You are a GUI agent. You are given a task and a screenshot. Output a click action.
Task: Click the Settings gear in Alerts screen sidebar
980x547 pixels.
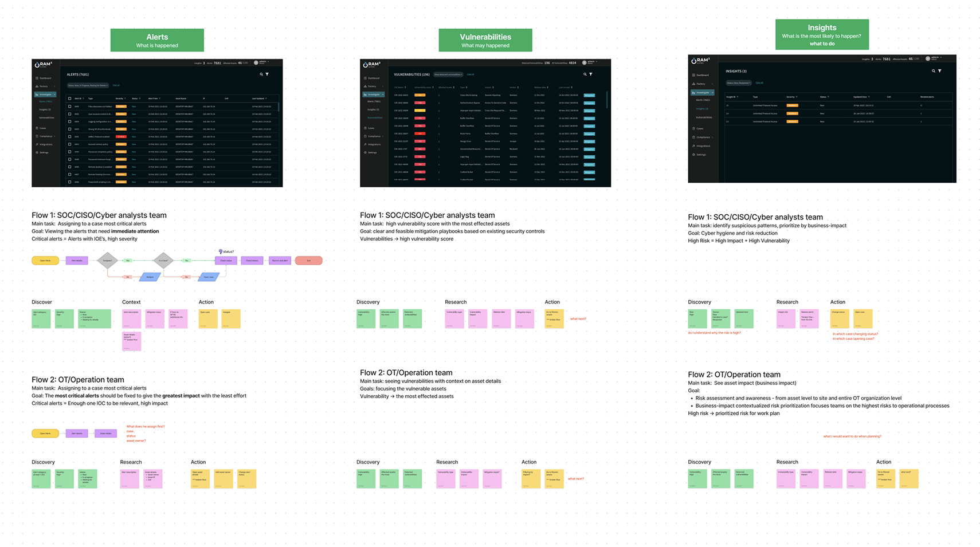[37, 152]
